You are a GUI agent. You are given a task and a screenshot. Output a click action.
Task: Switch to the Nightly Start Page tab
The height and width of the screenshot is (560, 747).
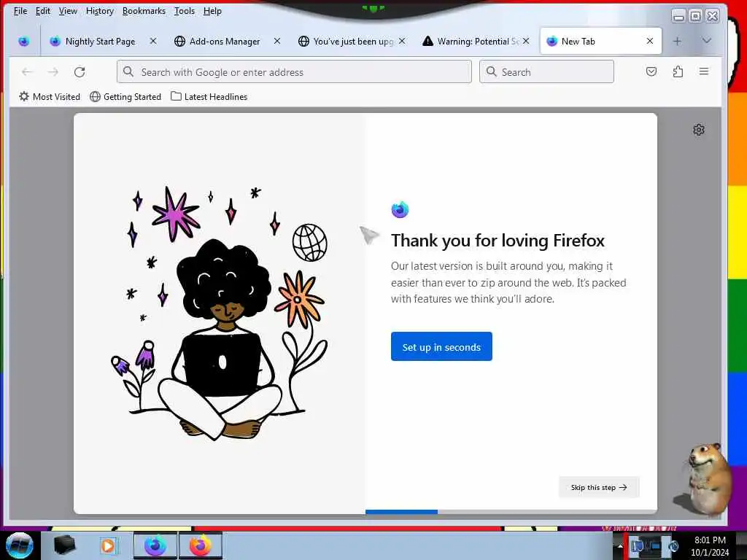tap(100, 42)
